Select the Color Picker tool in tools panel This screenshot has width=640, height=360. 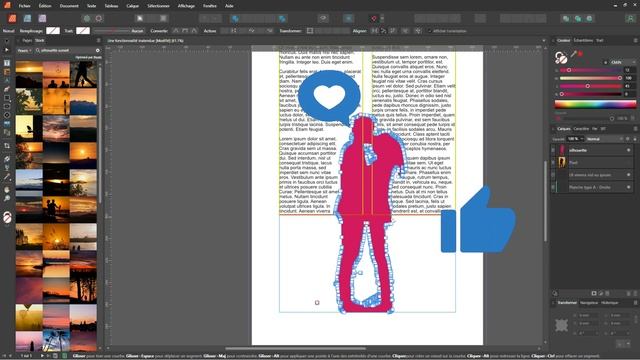(7, 177)
